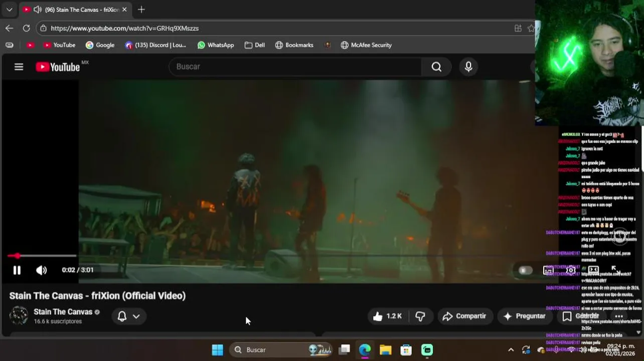Screen dimensions: 644x361
Task: Open the tab search dropdown arrow
Action: [9, 10]
